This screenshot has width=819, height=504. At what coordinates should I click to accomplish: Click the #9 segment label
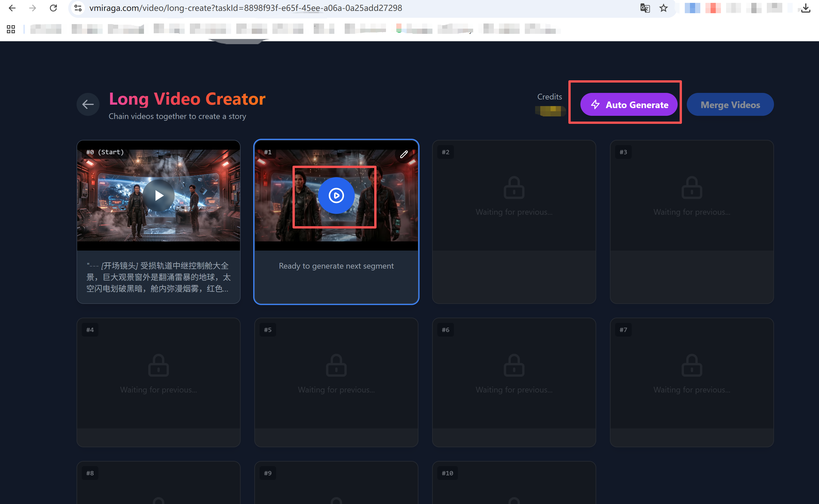tap(268, 473)
